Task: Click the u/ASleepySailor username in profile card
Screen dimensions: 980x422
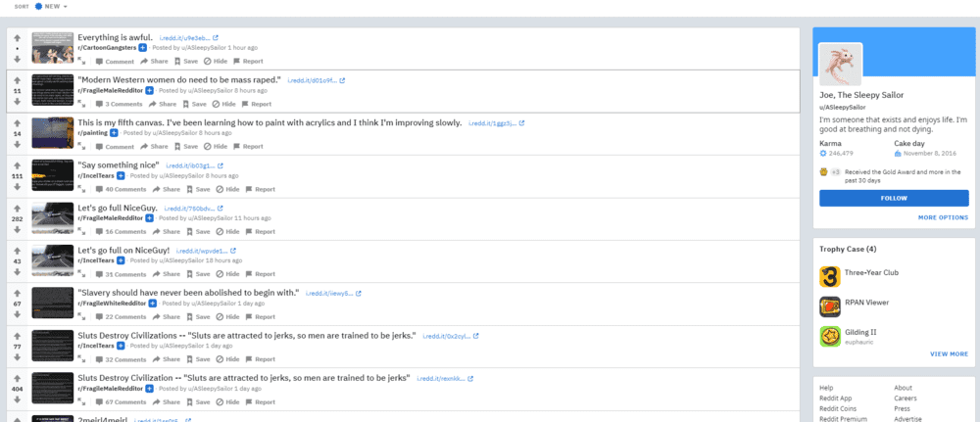Action: [843, 108]
